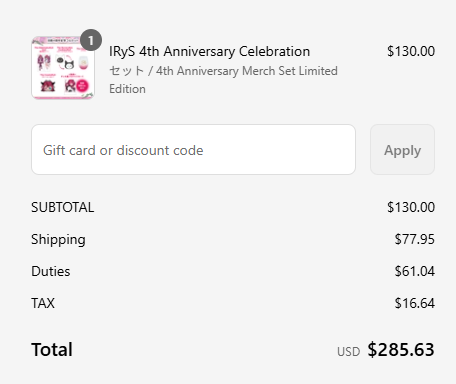Click the USD currency indicator
This screenshot has width=456, height=384.
pos(348,352)
